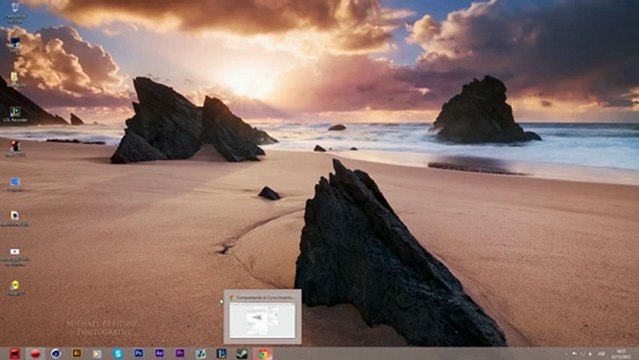Open the blue folder desktop shortcut
Viewport: 639px width, 360px height.
15,184
